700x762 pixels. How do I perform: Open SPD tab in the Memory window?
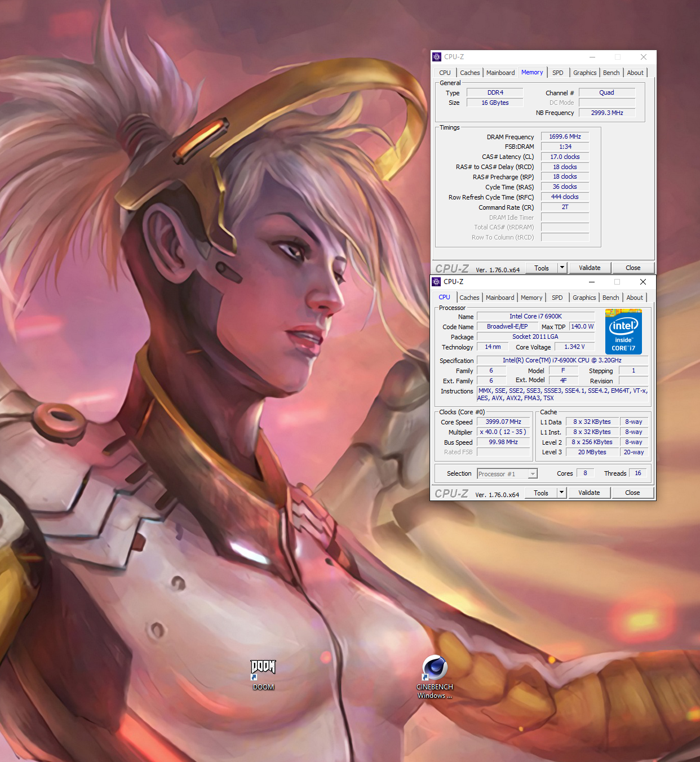[x=558, y=73]
